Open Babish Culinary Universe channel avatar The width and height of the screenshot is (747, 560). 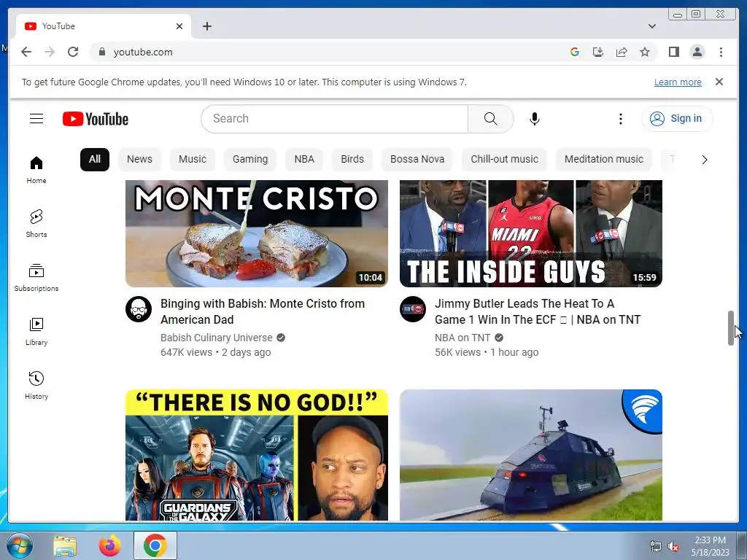(139, 309)
